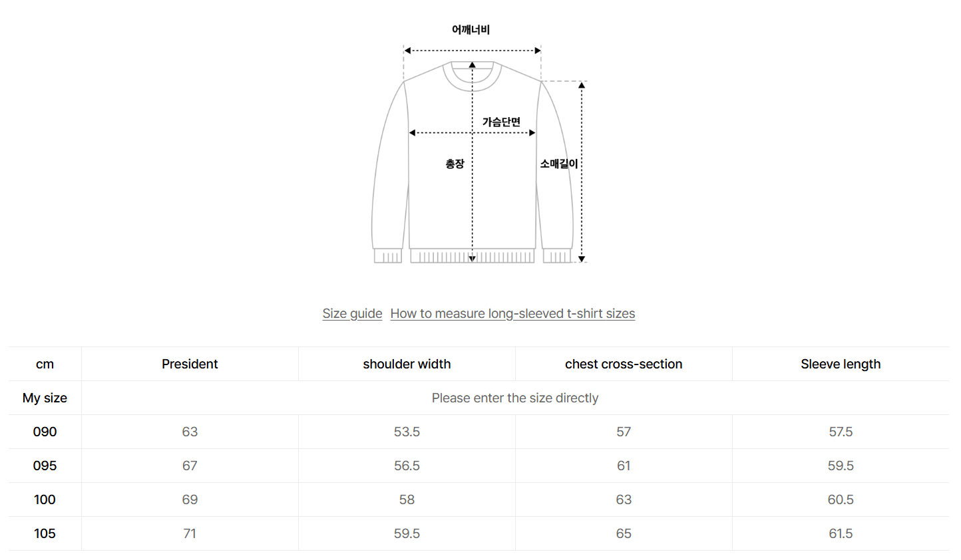961x560 pixels.
Task: Click 'Please enter the size directly' field
Action: pos(514,398)
